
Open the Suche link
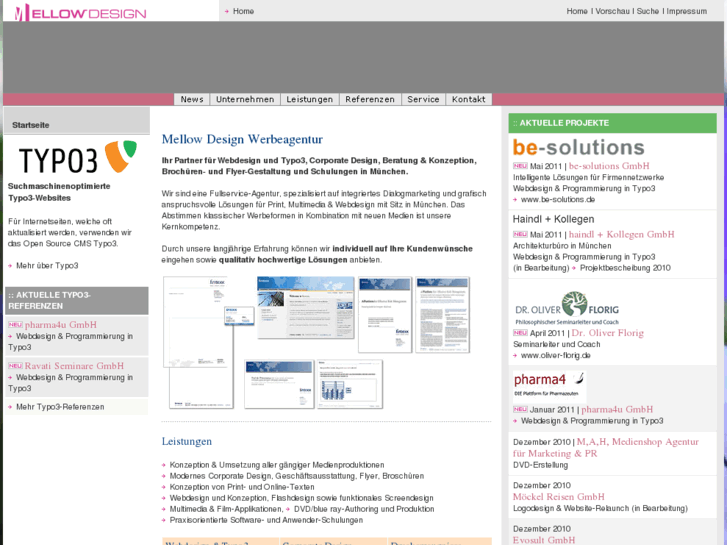pos(648,11)
